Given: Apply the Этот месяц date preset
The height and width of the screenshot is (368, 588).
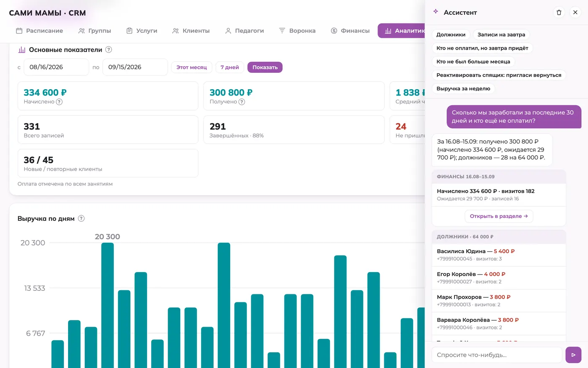Looking at the screenshot, I should tap(192, 67).
